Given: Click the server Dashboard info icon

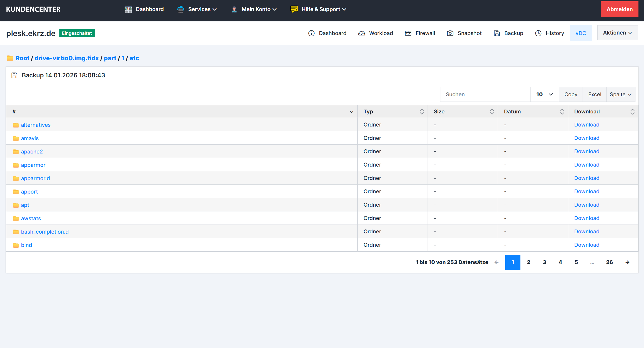Looking at the screenshot, I should (311, 33).
